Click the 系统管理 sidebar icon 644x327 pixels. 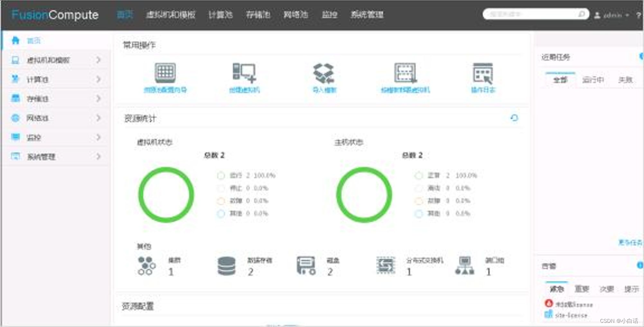point(15,156)
